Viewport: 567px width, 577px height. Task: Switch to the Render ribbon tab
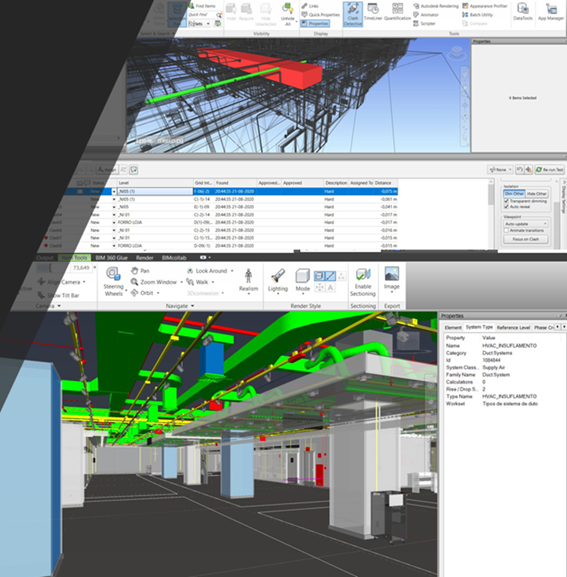coord(144,258)
